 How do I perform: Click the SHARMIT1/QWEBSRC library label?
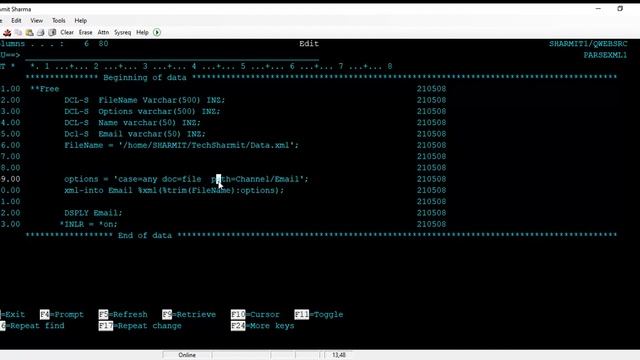[x=588, y=44]
